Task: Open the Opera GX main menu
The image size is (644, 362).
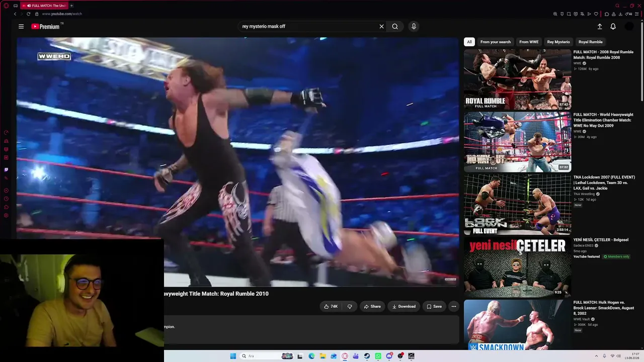Action: click(6, 6)
